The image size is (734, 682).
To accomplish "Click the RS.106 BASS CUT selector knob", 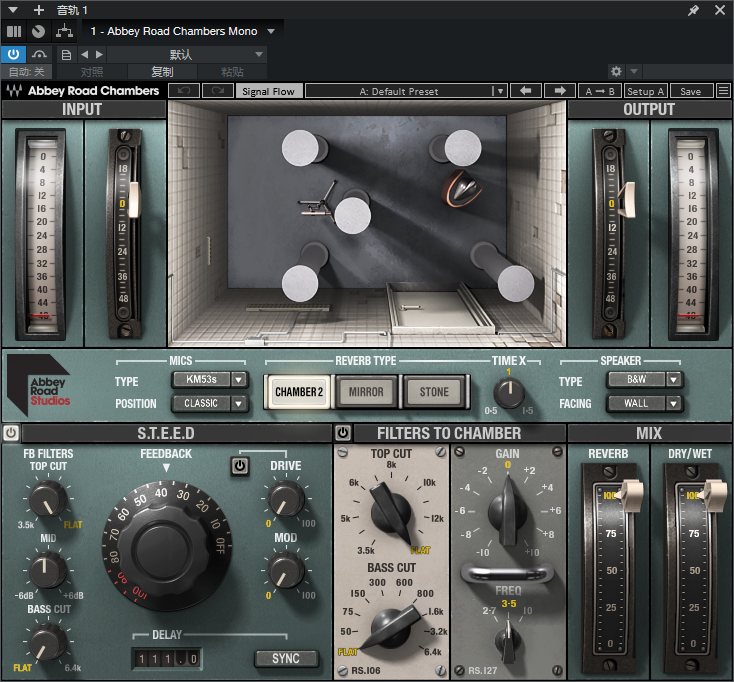I will click(x=392, y=627).
